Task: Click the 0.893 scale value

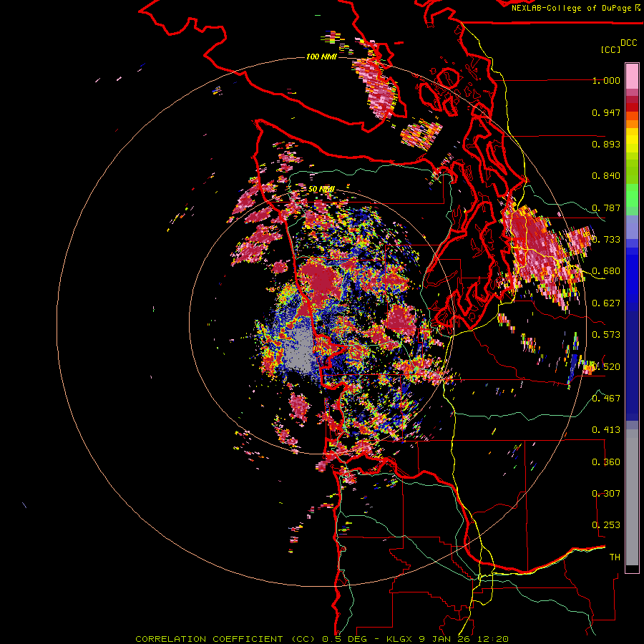Action: pos(606,144)
